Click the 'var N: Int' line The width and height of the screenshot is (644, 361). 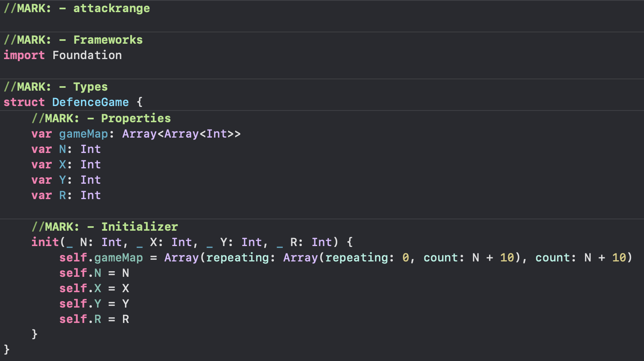pyautogui.click(x=66, y=149)
